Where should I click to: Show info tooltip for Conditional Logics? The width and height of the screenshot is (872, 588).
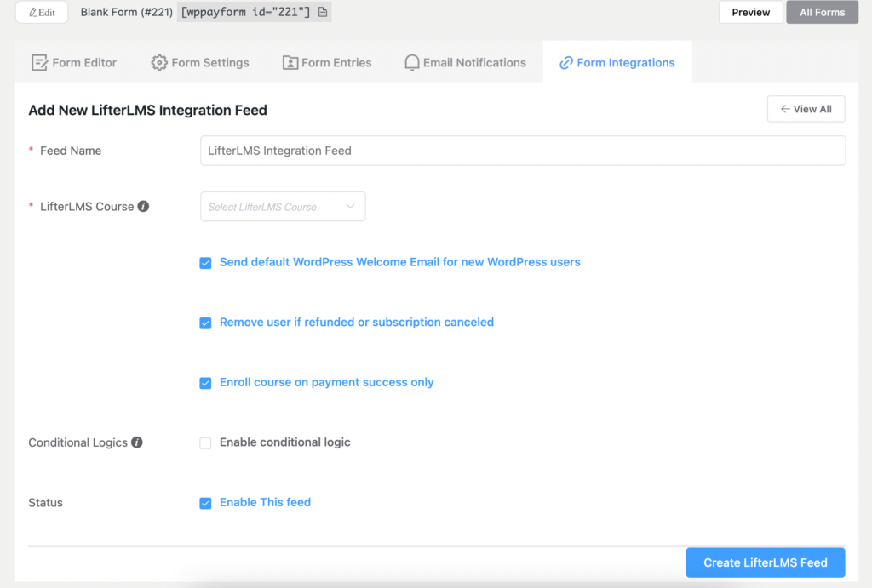tap(137, 442)
